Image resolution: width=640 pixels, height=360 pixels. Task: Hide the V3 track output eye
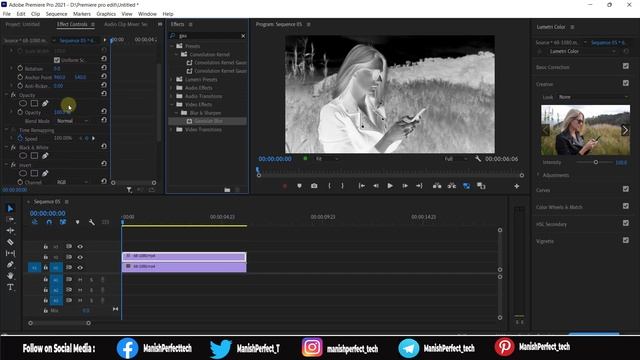click(80, 247)
